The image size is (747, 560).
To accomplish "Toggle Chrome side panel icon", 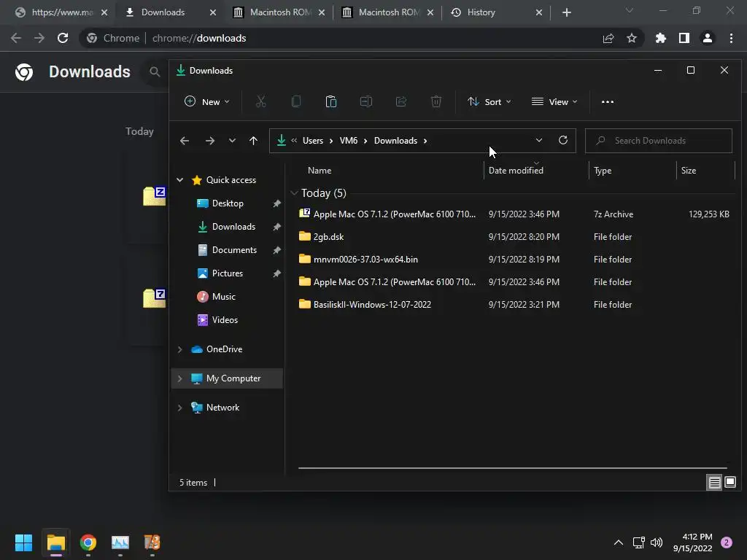I will pos(684,38).
